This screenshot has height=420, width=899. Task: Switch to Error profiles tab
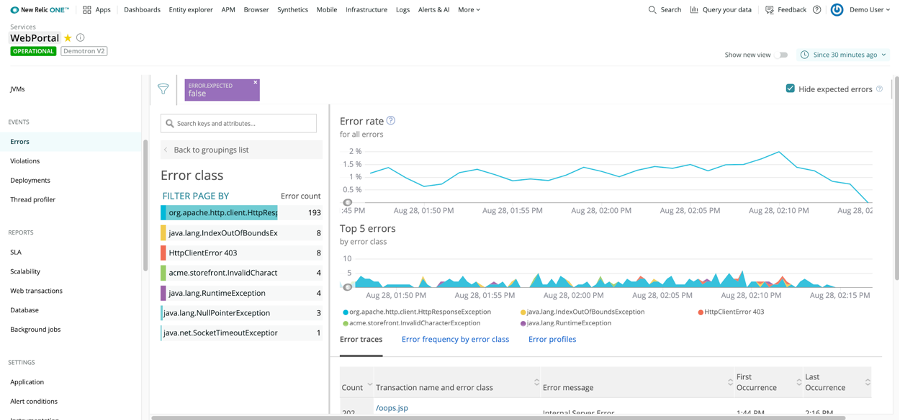coord(552,339)
